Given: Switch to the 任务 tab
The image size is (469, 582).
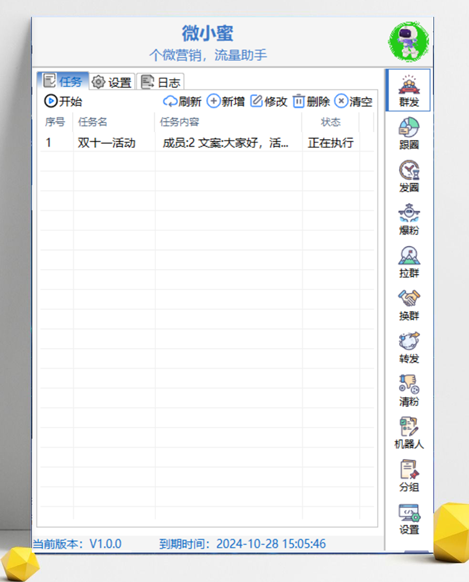Looking at the screenshot, I should (63, 81).
